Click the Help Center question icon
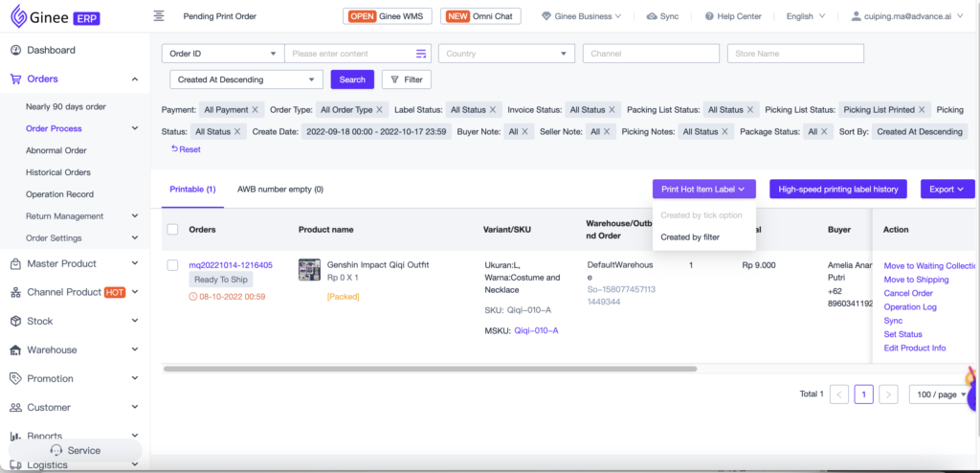 [x=709, y=16]
